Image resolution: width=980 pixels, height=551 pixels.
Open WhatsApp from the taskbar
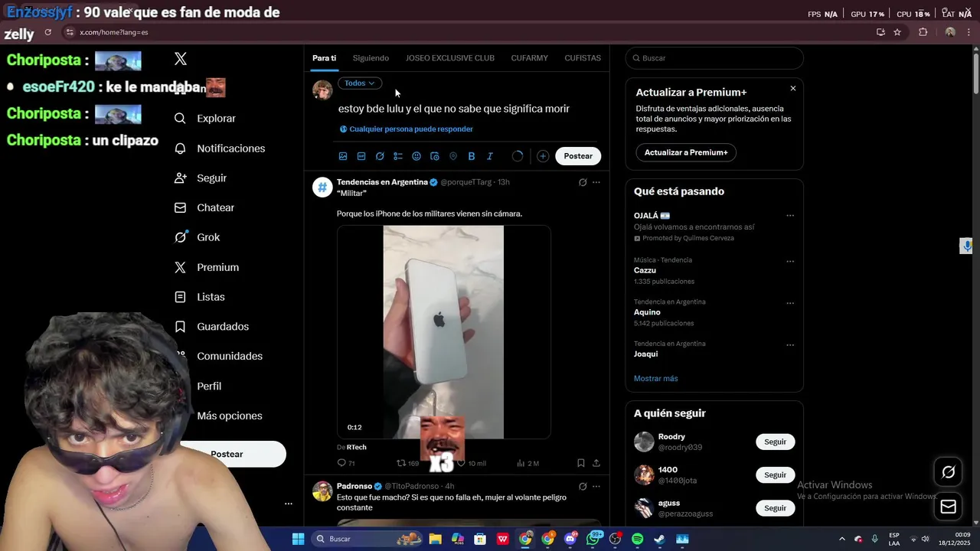click(x=593, y=539)
